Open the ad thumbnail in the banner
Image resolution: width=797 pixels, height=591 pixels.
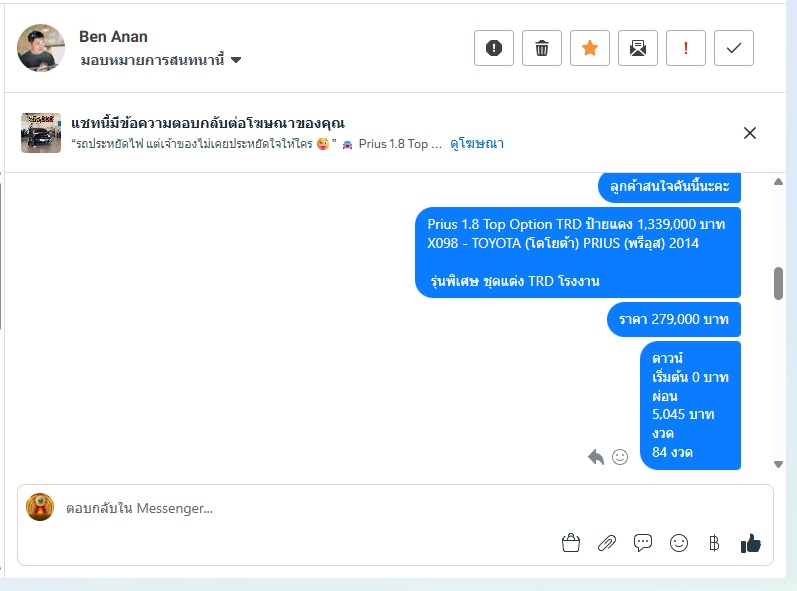click(x=41, y=133)
